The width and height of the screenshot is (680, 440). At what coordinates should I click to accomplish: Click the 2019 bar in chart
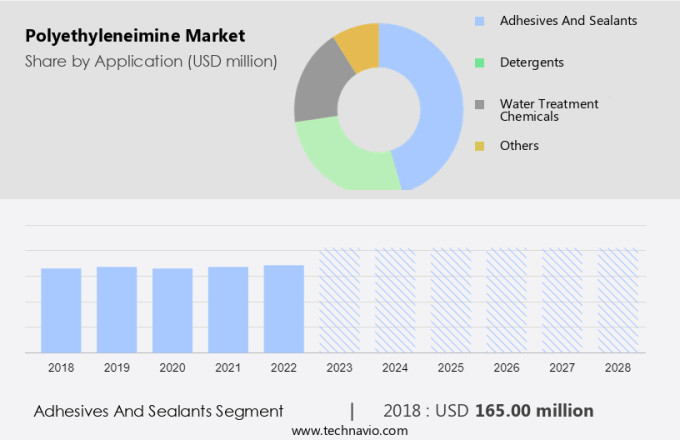tap(117, 309)
